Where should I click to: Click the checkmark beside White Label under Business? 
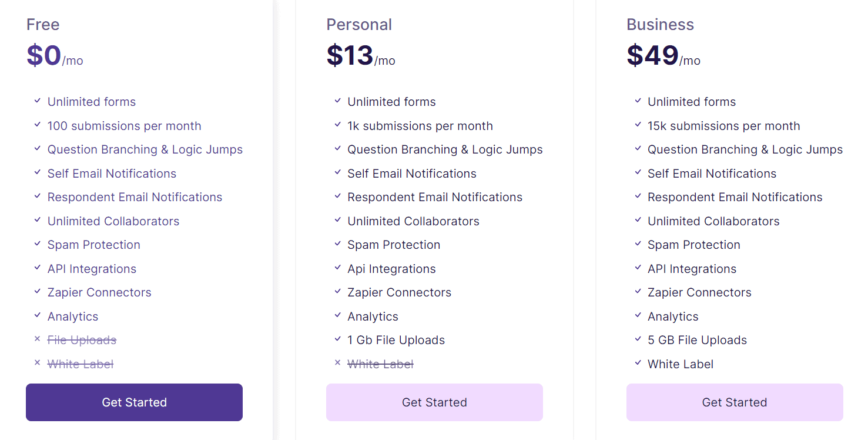tap(638, 364)
